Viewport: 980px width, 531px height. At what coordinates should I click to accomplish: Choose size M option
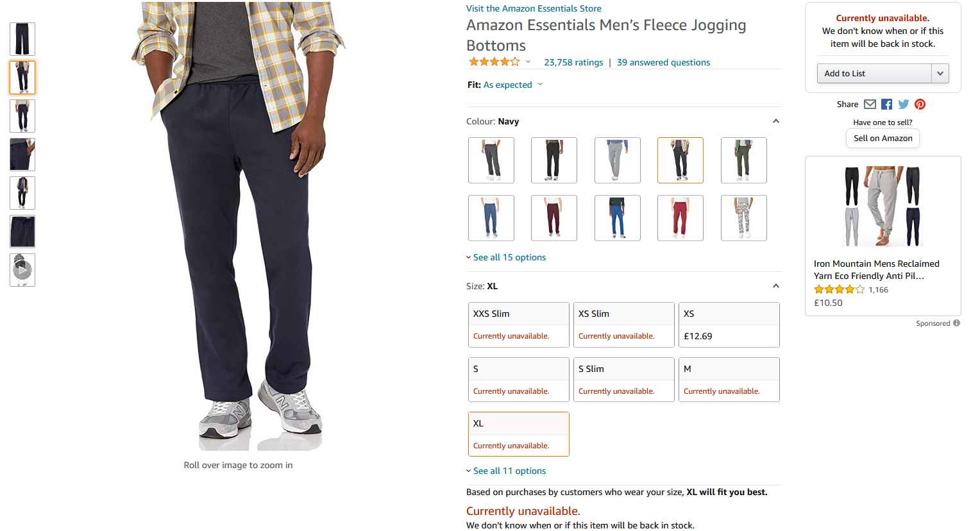tap(729, 380)
